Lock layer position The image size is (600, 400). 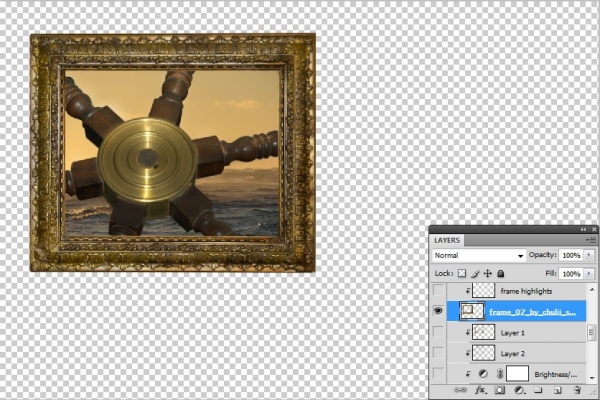(x=488, y=273)
